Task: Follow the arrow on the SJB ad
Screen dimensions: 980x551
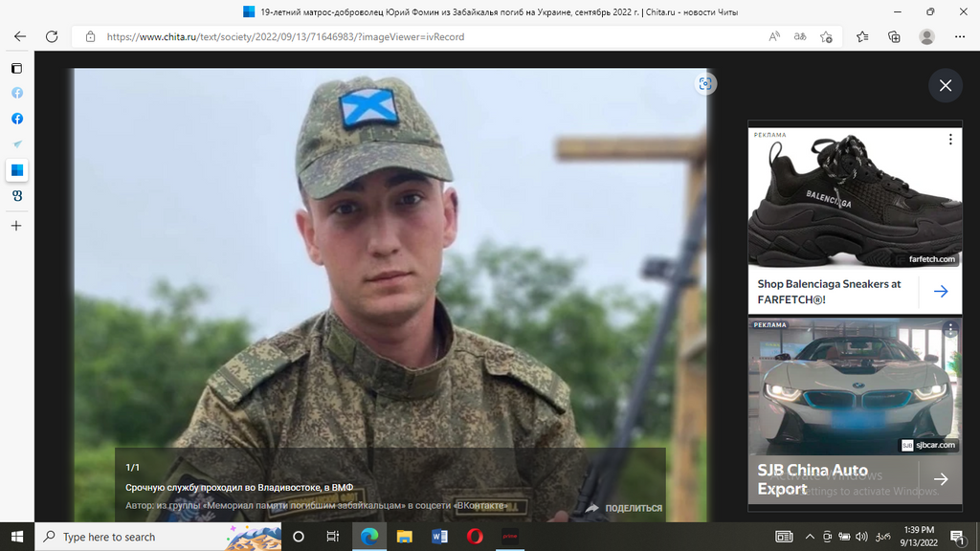Action: [x=941, y=479]
